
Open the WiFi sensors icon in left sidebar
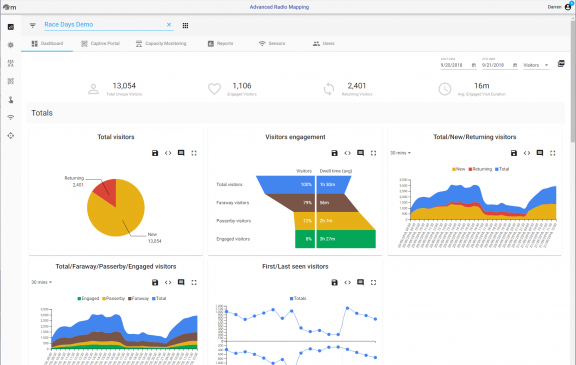click(11, 118)
